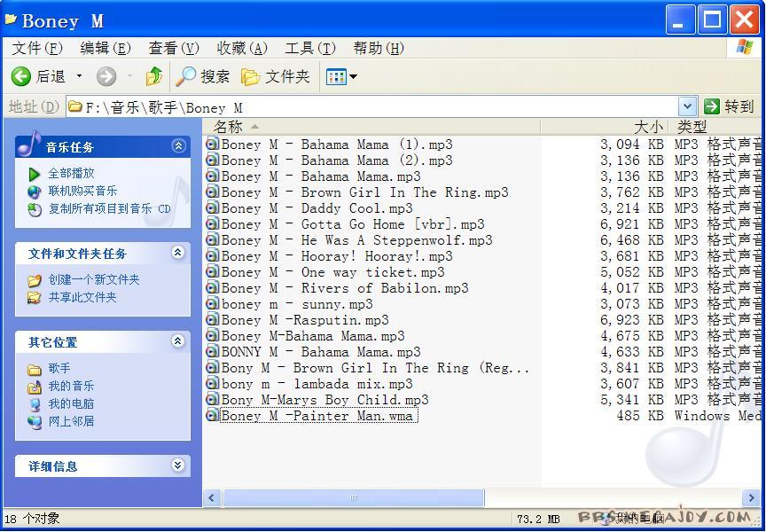The height and width of the screenshot is (532, 766).
Task: Sort files by the Name (名称) column header
Action: (x=371, y=127)
